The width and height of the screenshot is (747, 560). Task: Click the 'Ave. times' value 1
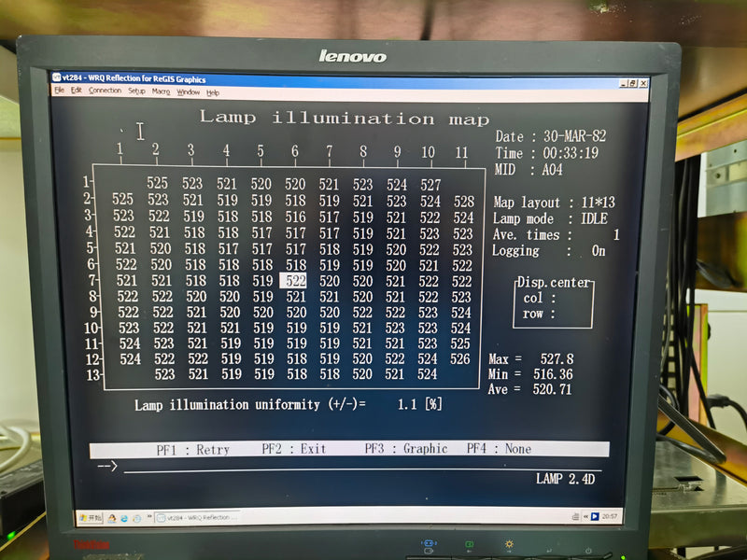coord(616,235)
